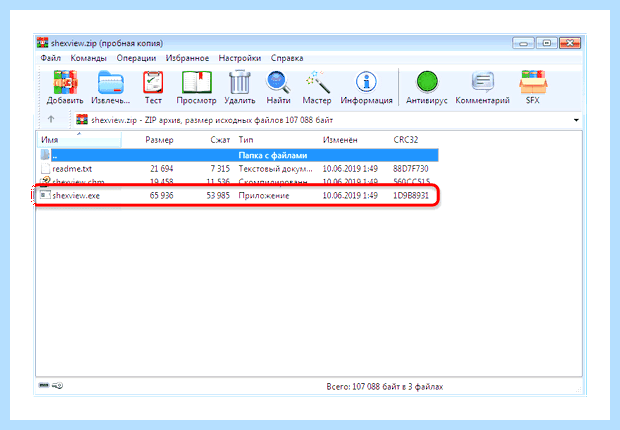Open the Просмотр (View) book icon
The width and height of the screenshot is (620, 430).
[197, 82]
